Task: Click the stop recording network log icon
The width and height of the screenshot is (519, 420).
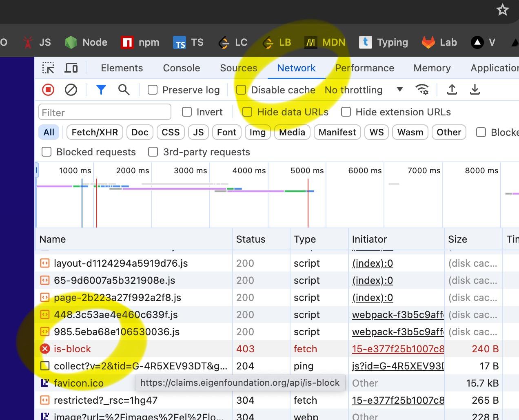Action: (x=48, y=90)
